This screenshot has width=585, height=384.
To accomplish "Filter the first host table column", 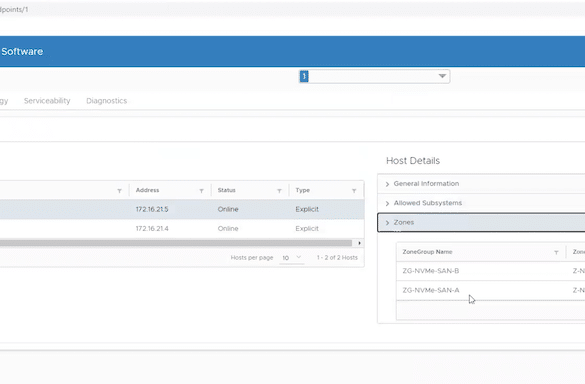I will tap(119, 191).
